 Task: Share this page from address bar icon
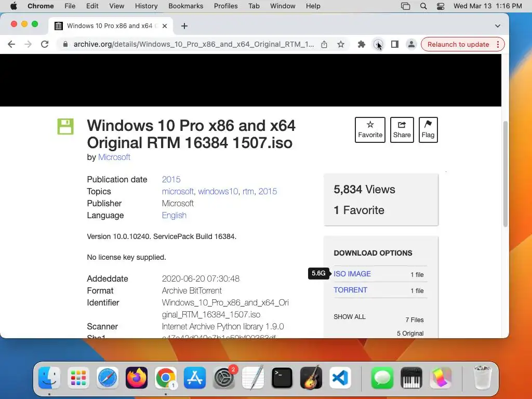324,45
